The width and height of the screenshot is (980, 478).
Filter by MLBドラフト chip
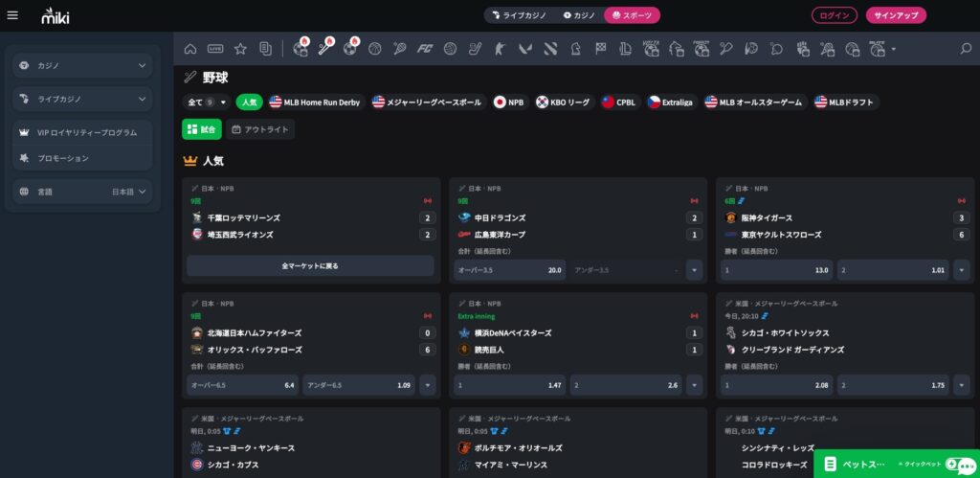(845, 102)
